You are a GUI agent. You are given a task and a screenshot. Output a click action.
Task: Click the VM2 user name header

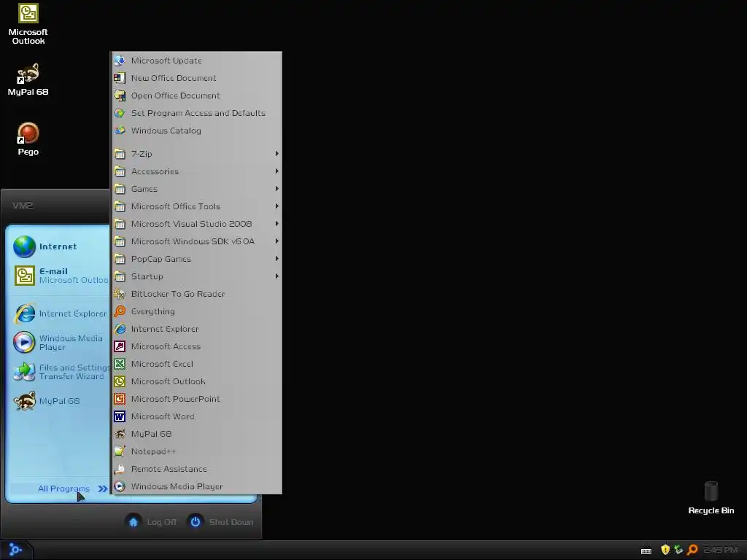click(23, 206)
